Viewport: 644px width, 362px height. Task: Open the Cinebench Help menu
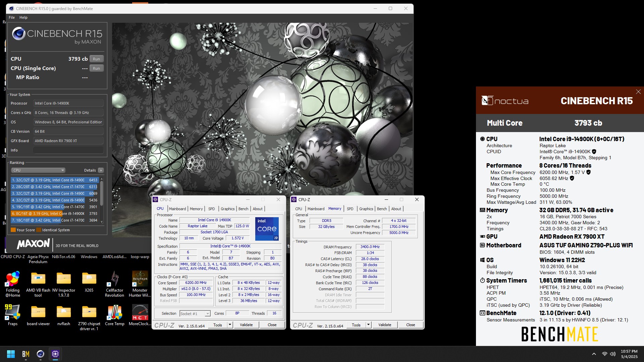(x=23, y=17)
